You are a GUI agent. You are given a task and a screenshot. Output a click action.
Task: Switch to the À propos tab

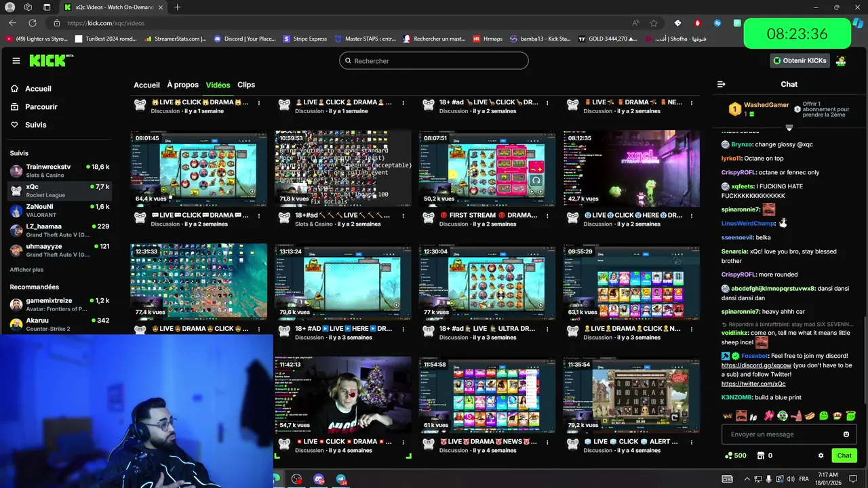[x=183, y=85]
